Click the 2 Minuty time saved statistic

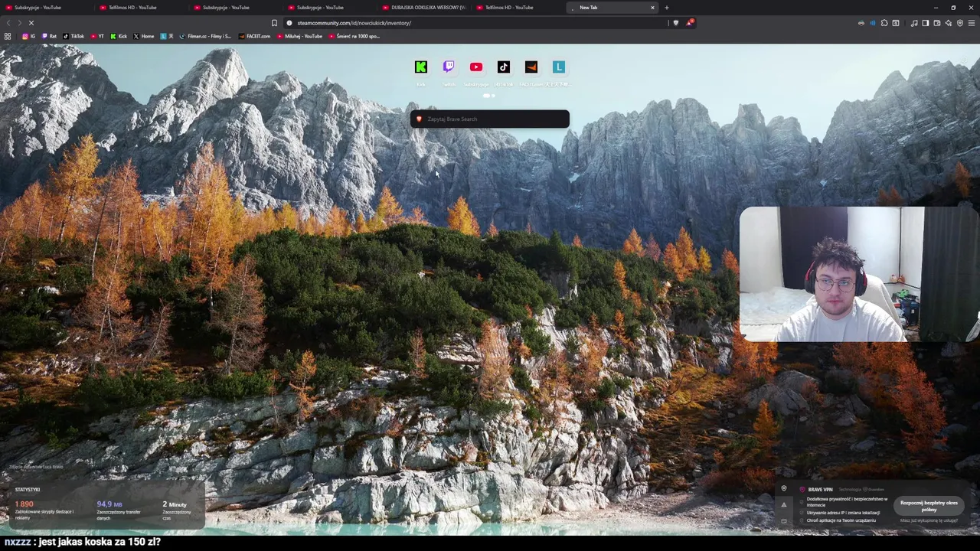pos(175,504)
